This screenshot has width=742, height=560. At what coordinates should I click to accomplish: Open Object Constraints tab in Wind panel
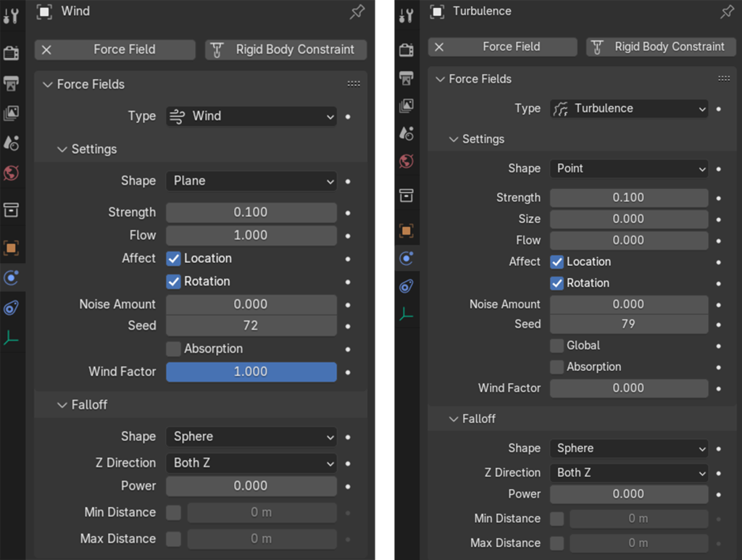click(x=12, y=308)
